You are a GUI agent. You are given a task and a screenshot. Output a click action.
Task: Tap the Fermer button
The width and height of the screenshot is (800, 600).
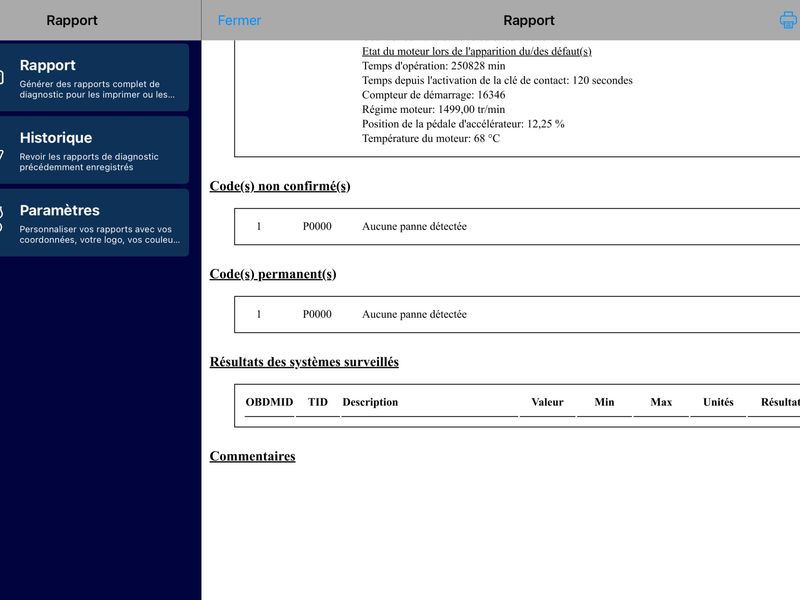click(x=239, y=20)
